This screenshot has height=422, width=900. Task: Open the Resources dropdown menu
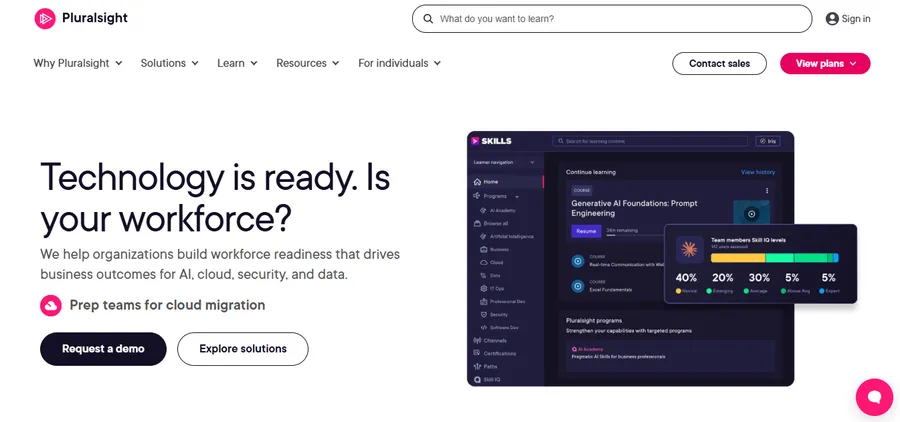click(x=308, y=63)
